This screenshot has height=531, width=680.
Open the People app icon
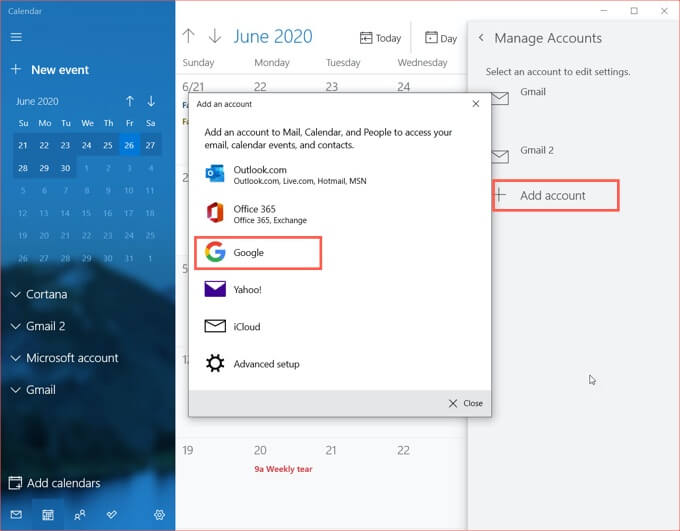[x=80, y=515]
